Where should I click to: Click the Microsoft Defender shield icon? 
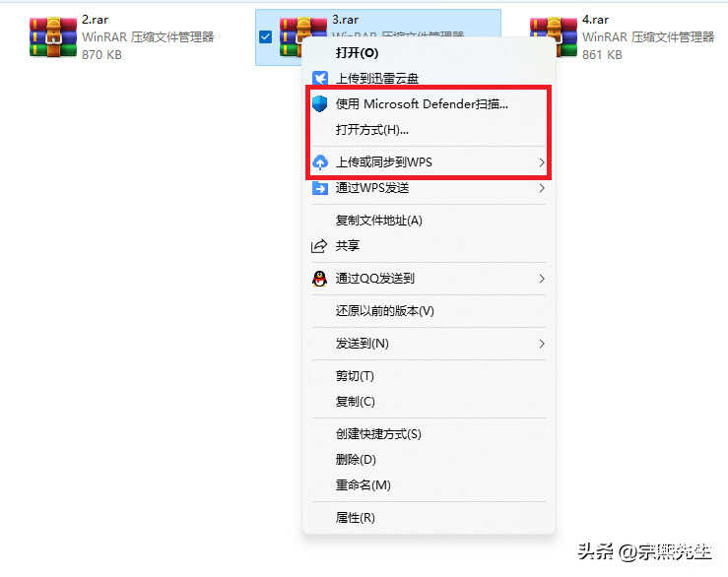pyautogui.click(x=320, y=103)
